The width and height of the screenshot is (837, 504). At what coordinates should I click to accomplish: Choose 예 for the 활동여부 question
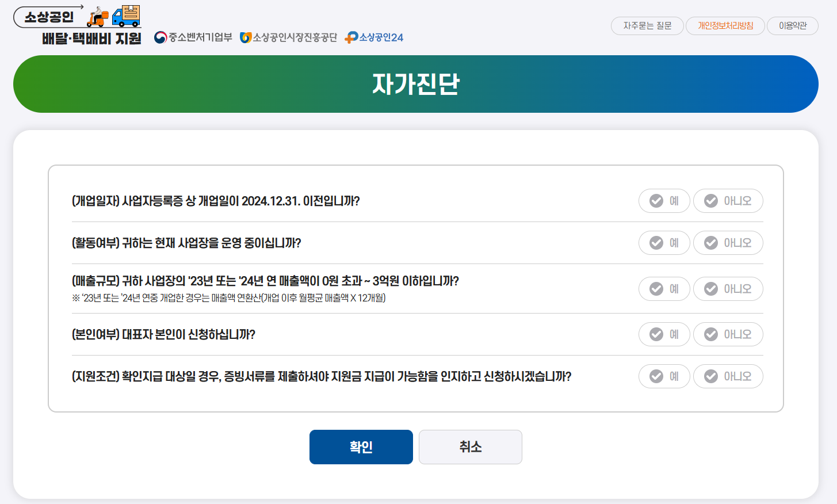point(664,243)
